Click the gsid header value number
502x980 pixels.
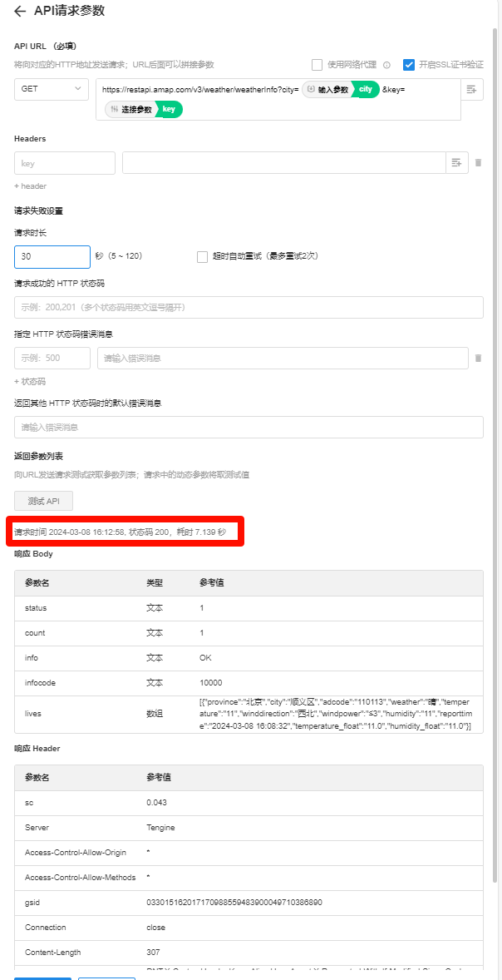(234, 903)
